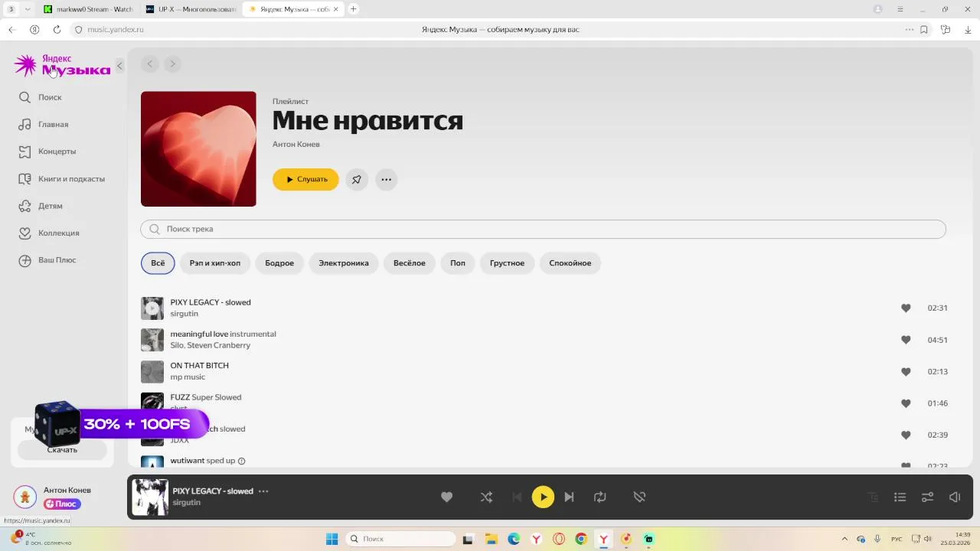Unlike the track lasting 02:39
The image size is (980, 551).
(906, 435)
